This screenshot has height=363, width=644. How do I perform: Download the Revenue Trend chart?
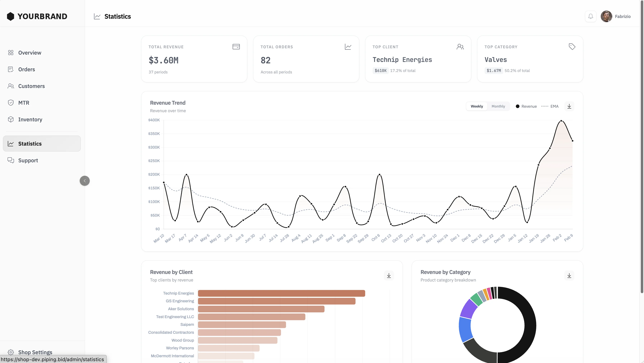click(569, 106)
